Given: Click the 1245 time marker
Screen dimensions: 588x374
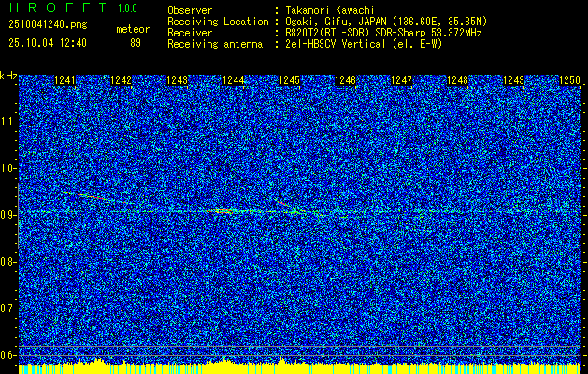Looking at the screenshot, I should point(290,80).
